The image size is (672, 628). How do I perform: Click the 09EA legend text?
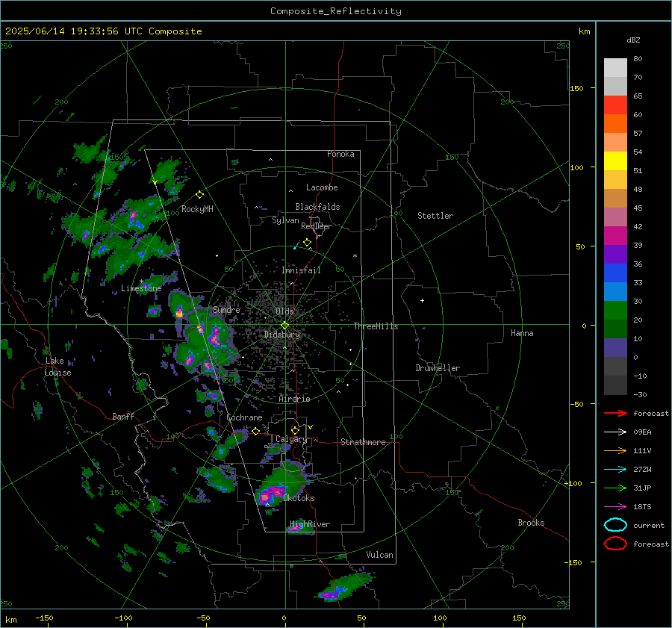pyautogui.click(x=642, y=432)
